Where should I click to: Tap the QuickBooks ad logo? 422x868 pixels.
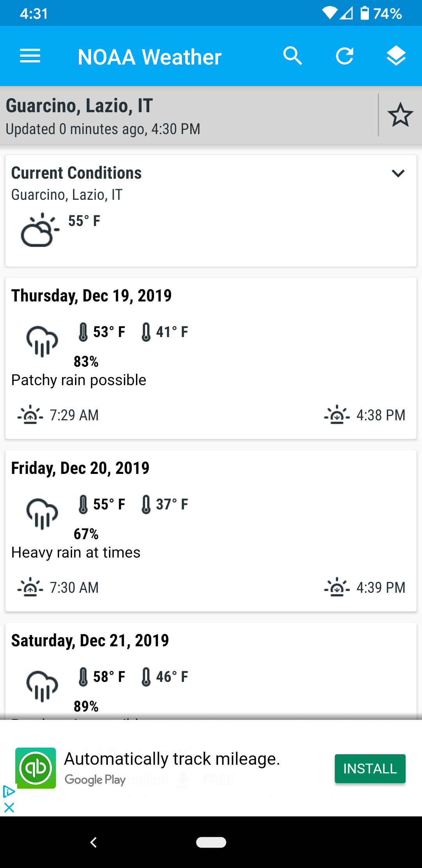tap(36, 768)
